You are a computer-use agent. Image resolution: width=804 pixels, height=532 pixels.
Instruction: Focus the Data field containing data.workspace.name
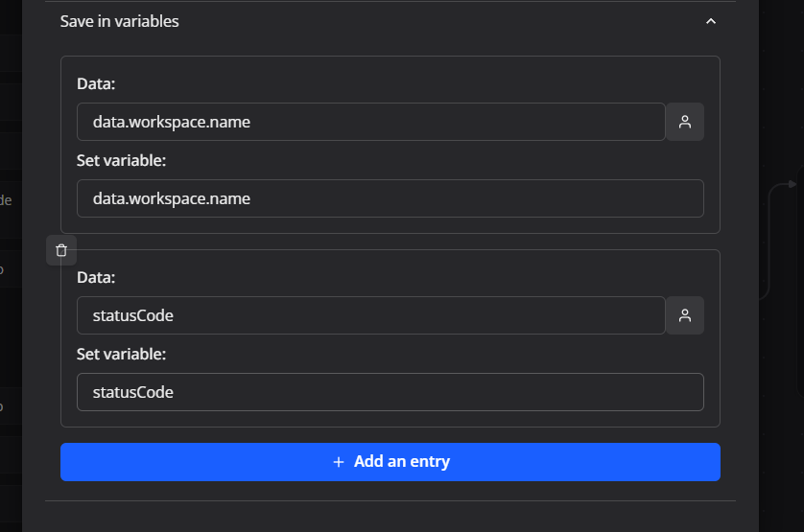click(370, 122)
